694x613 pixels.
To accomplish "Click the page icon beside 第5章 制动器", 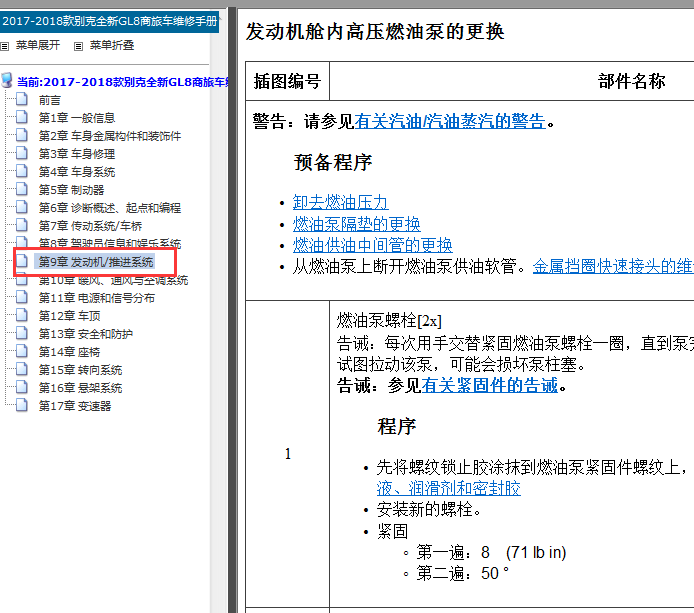I will click(x=22, y=189).
